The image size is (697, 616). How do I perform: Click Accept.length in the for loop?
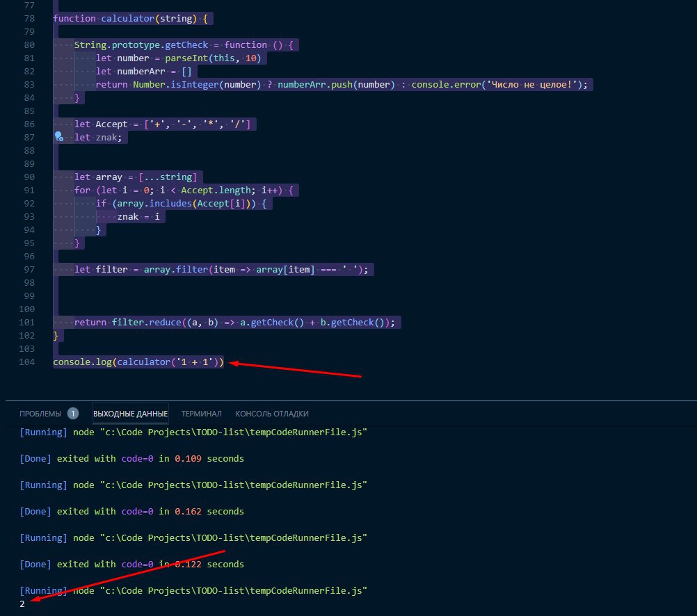(x=215, y=191)
